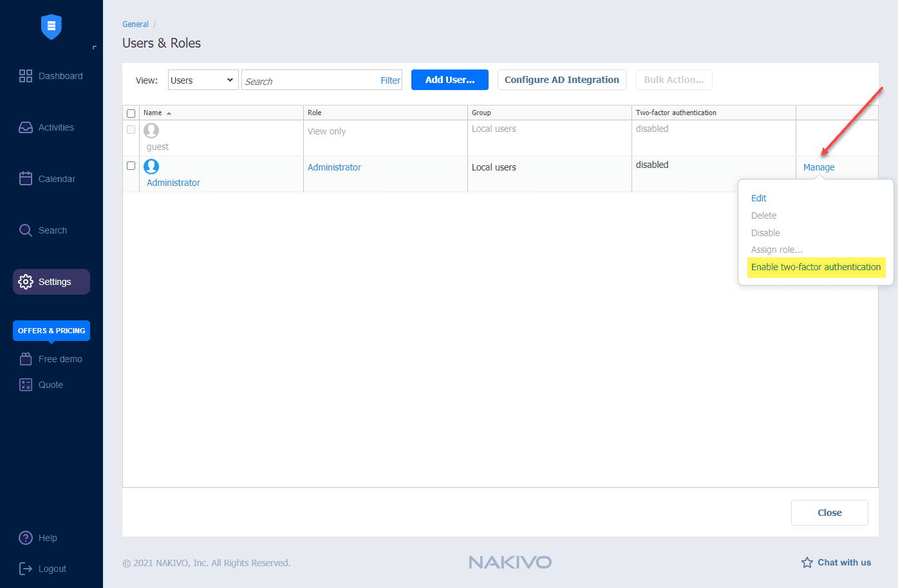This screenshot has width=898, height=588.
Task: Toggle the Name column sort arrow
Action: coord(169,112)
